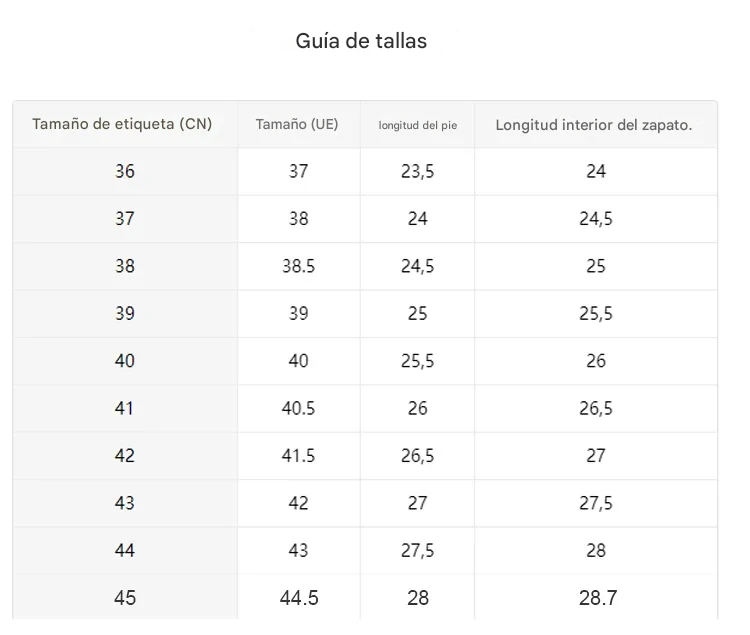
Task: Click the EU size 41.5 cell
Action: point(298,455)
